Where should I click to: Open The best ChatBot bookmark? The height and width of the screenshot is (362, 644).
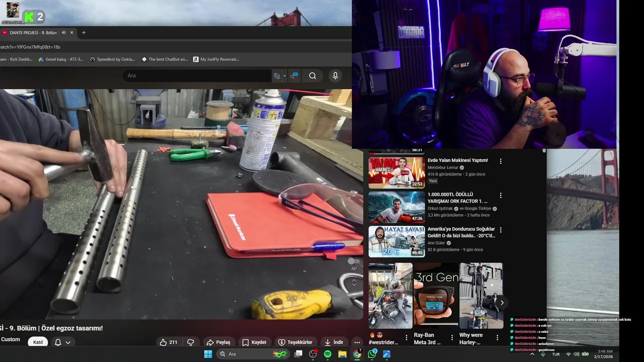[165, 59]
